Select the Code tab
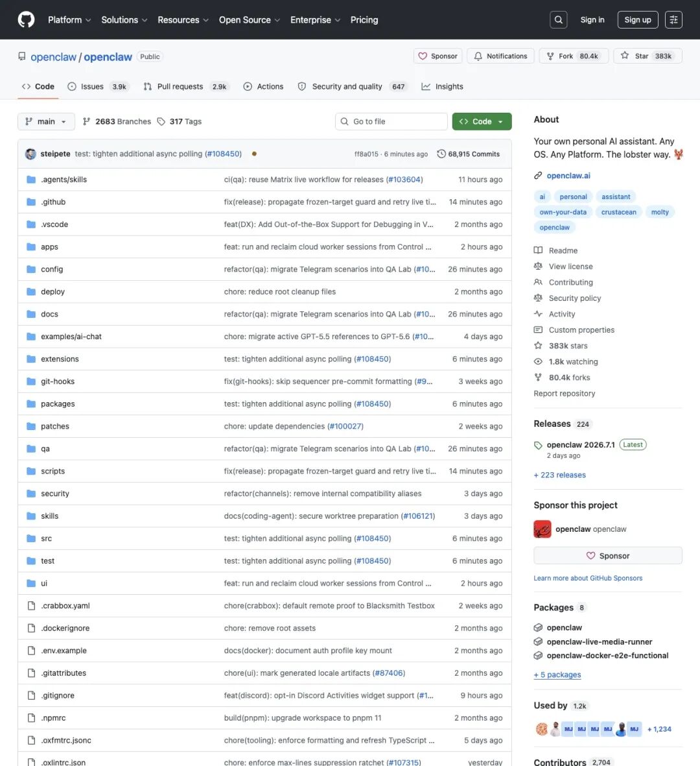The width and height of the screenshot is (700, 766). tap(38, 86)
